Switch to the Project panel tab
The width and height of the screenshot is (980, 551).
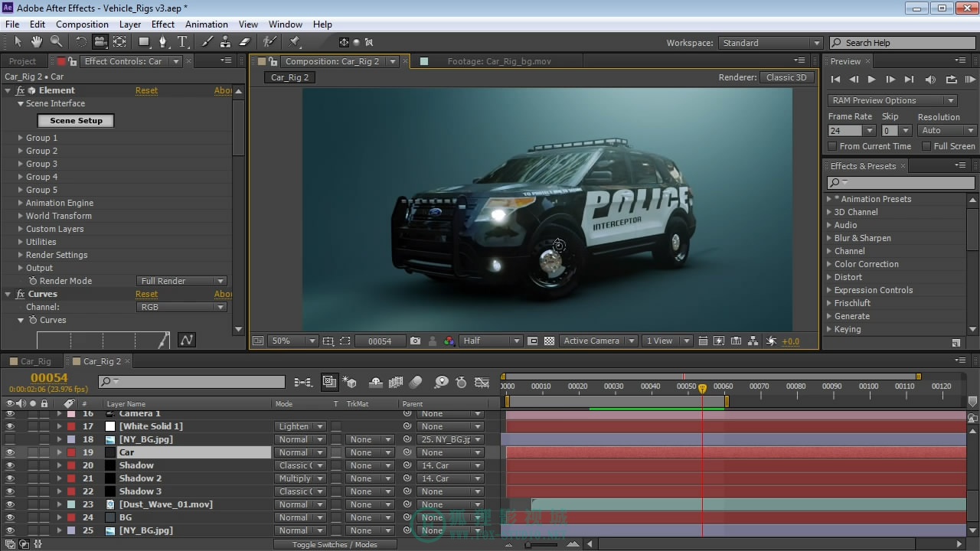[x=22, y=61]
